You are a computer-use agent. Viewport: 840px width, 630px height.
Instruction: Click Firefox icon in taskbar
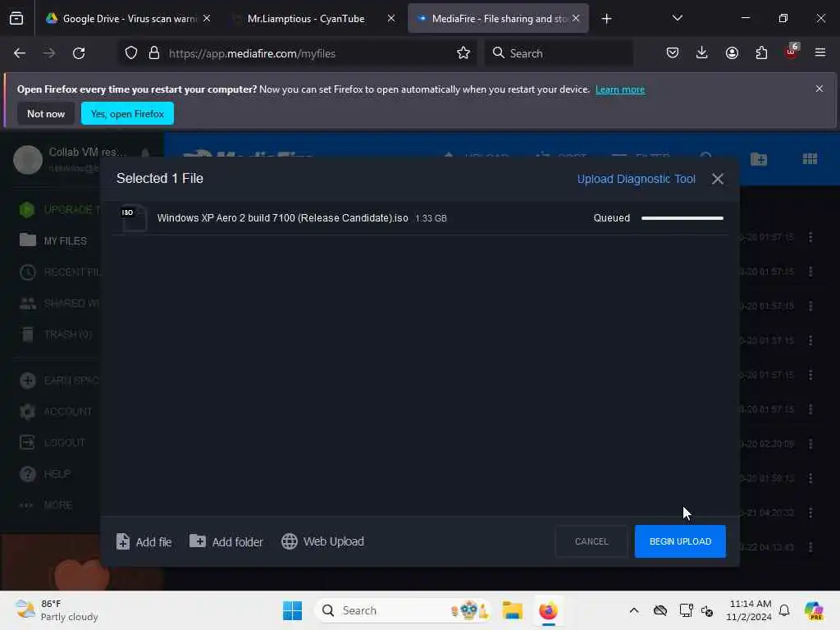coord(548,610)
